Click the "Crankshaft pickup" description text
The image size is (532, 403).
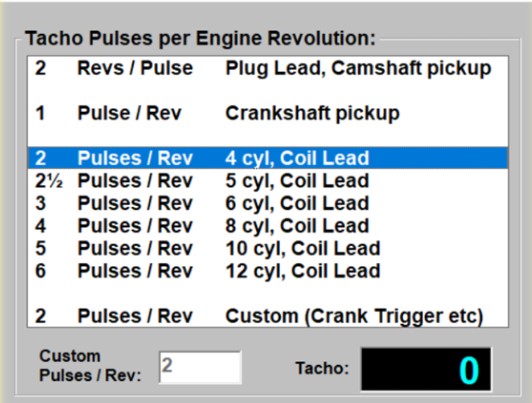point(312,113)
